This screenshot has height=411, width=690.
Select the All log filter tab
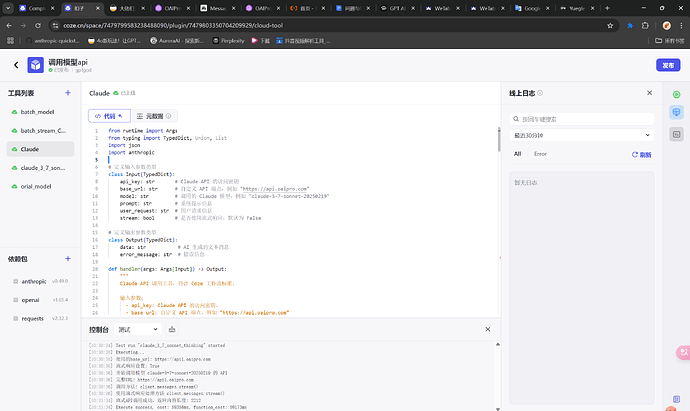(518, 154)
